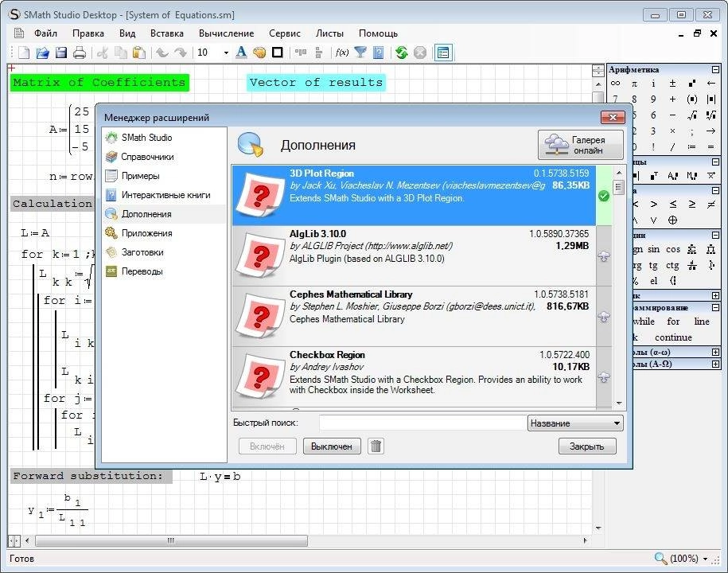
Task: Insert the factorial ! operator
Action: [653, 146]
